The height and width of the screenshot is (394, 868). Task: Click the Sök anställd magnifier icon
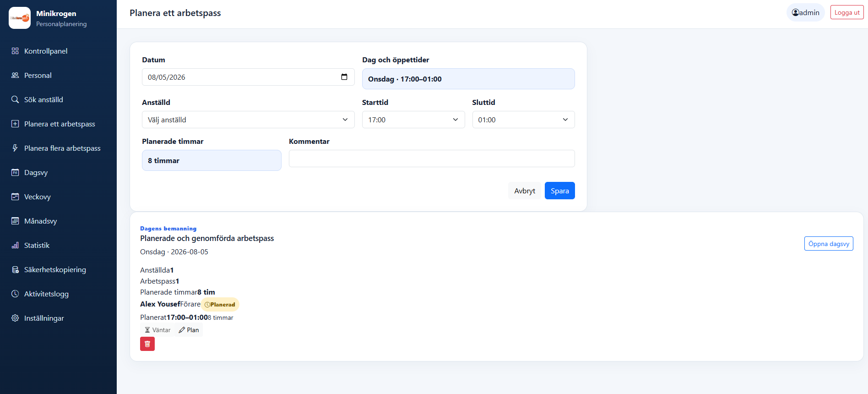[x=15, y=99]
